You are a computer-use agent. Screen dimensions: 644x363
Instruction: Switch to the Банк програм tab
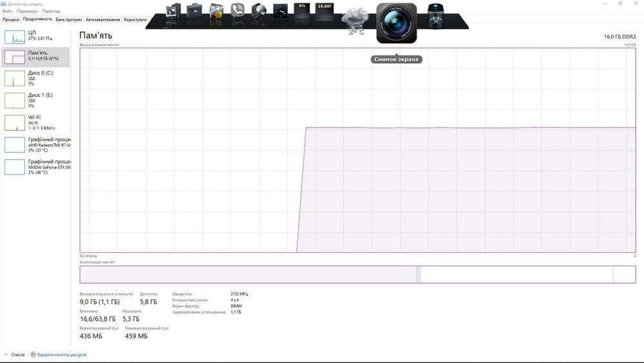(69, 19)
